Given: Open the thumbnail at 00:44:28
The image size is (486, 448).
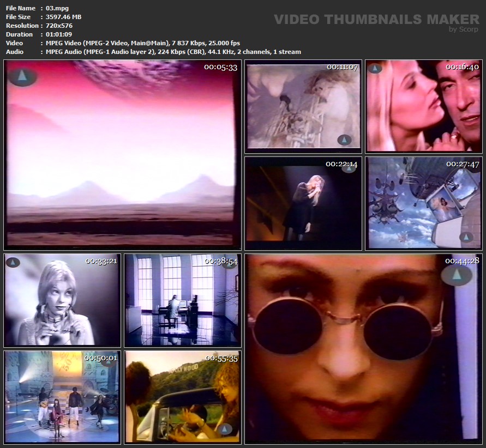Looking at the screenshot, I should pyautogui.click(x=364, y=349).
